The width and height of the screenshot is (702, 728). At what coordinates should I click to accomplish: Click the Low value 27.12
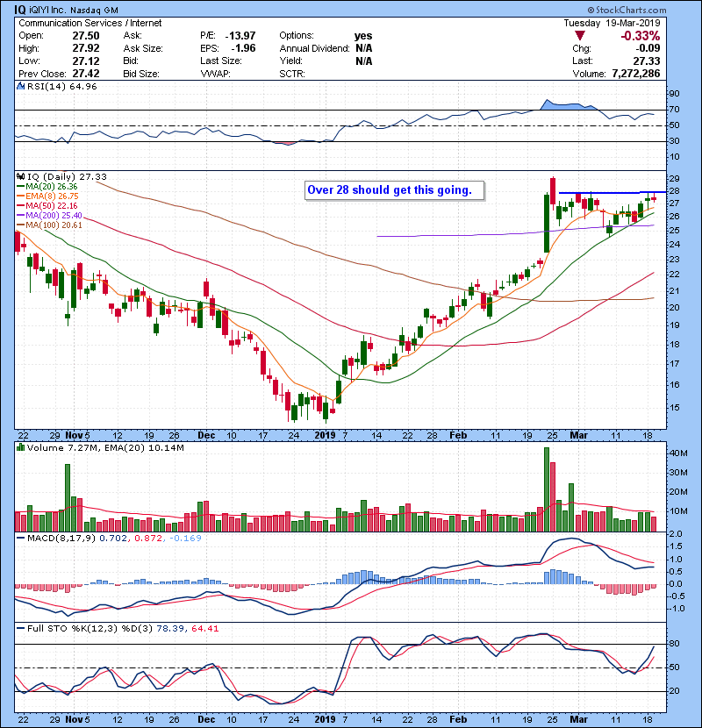86,61
